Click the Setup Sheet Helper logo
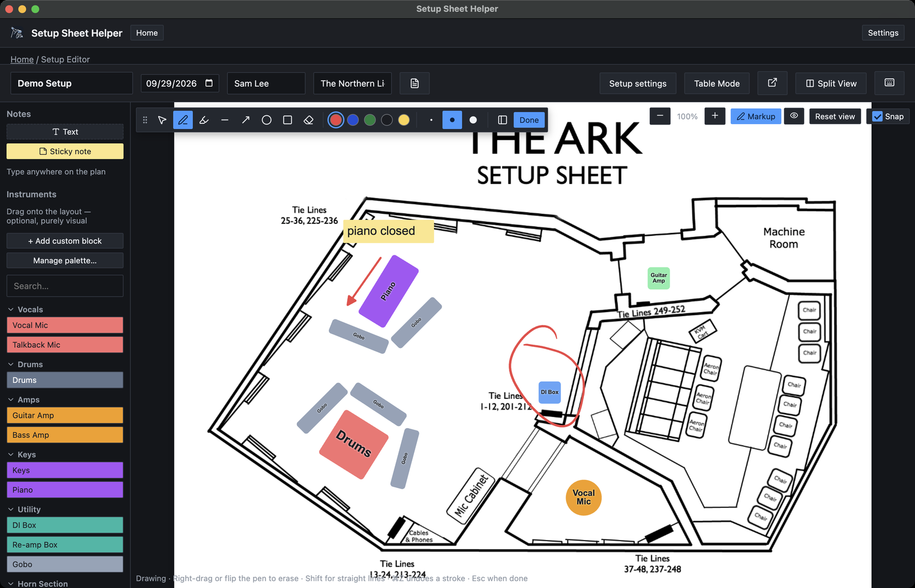Screen dimensions: 915x588 click(17, 33)
